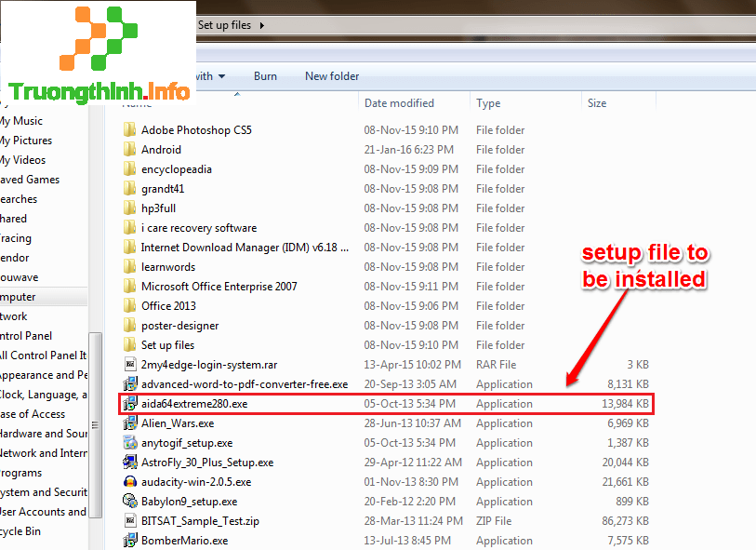Open Programs in navigation pane
The image size is (756, 550).
click(x=20, y=473)
